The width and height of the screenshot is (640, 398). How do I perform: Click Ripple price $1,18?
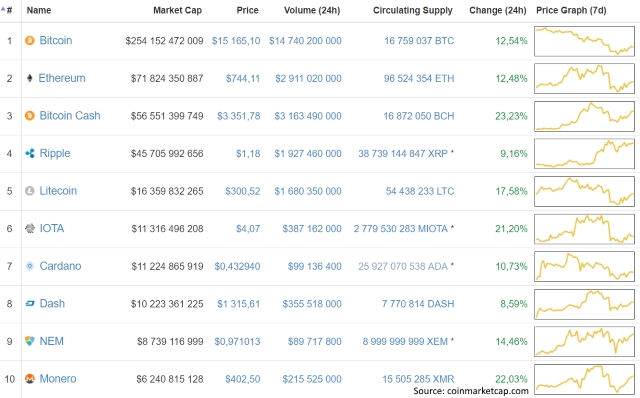(248, 153)
